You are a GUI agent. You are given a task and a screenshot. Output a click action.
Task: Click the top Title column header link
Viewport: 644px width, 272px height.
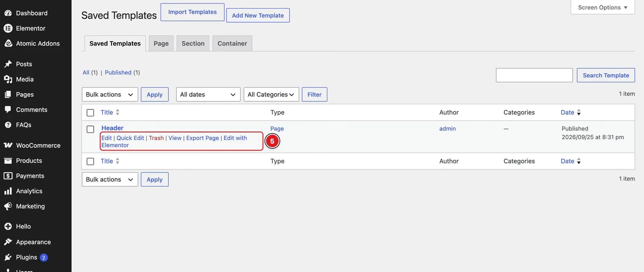(x=107, y=112)
